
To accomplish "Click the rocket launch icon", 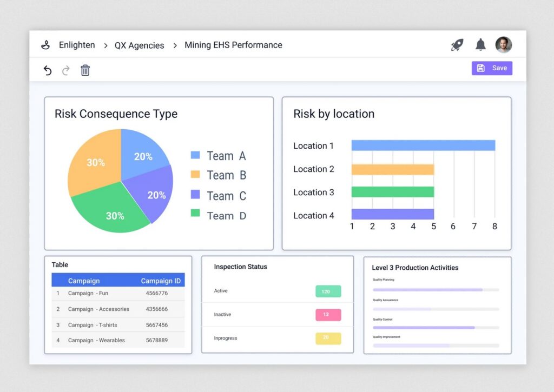I will point(457,45).
